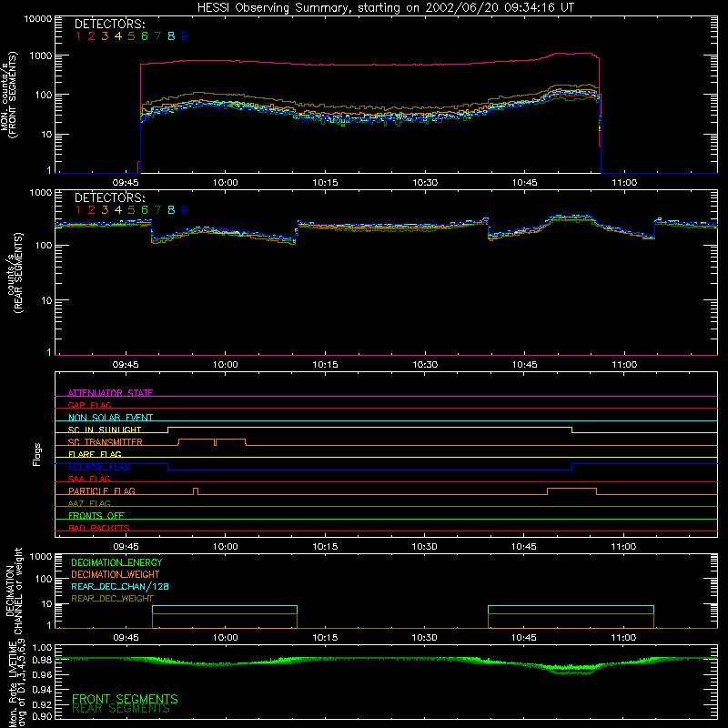
Task: Select orange detector number 3 in front segments legend
Action: 105,36
